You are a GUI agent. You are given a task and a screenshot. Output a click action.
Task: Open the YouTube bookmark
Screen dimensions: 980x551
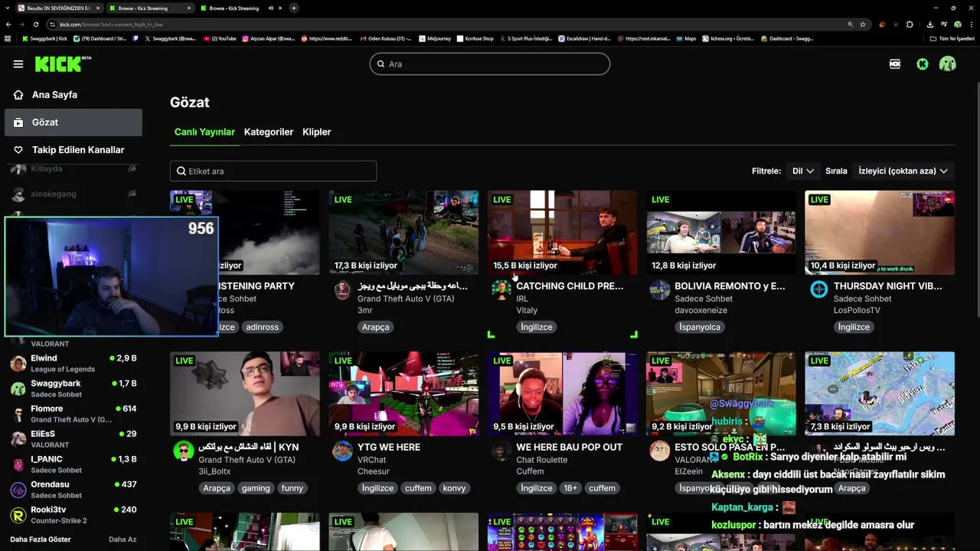pyautogui.click(x=220, y=38)
